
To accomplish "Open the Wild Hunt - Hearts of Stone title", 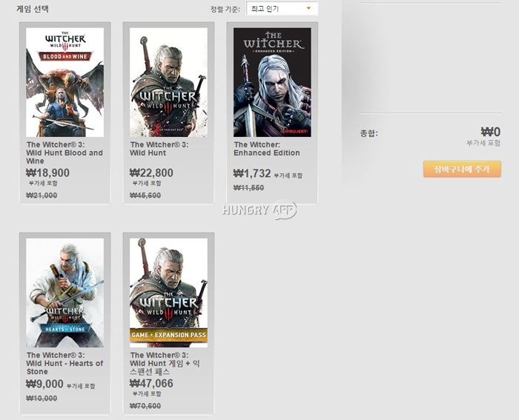I will point(65,363).
